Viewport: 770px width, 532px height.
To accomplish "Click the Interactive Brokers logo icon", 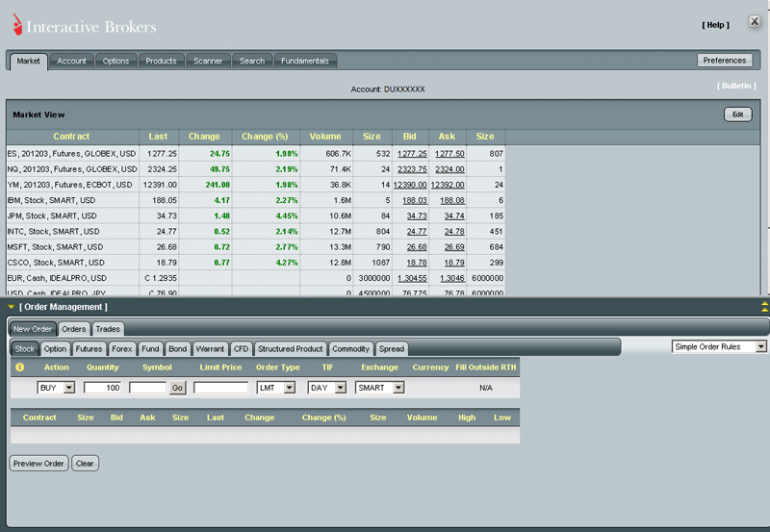I will 17,26.
